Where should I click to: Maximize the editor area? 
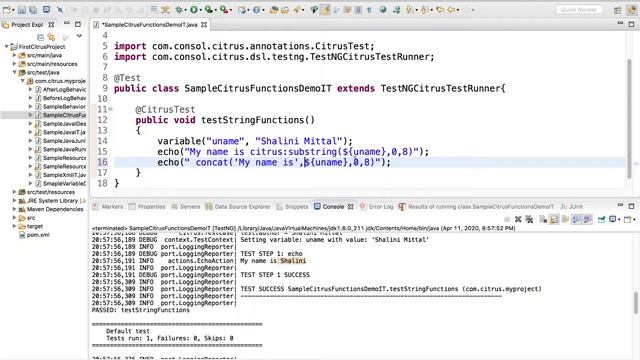coord(631,24)
